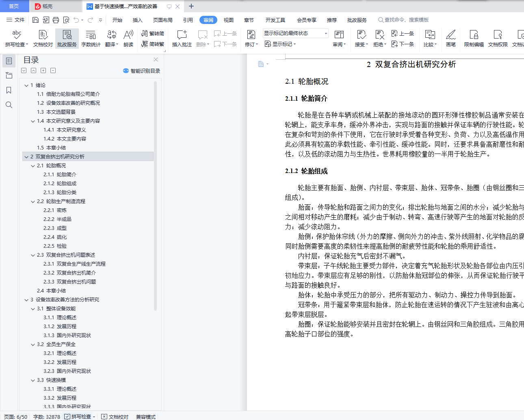The height and width of the screenshot is (420, 524).
Task: Click 兼容模式 in the status bar
Action: [x=146, y=417]
